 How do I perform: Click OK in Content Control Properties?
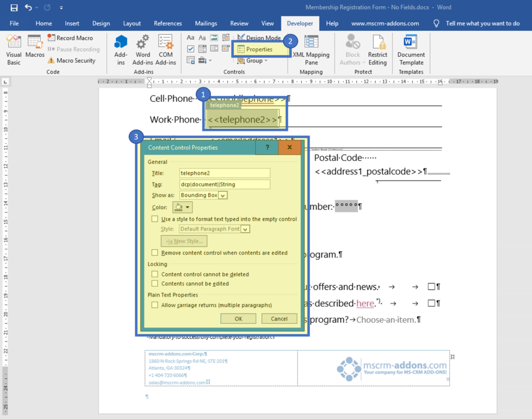click(x=238, y=318)
